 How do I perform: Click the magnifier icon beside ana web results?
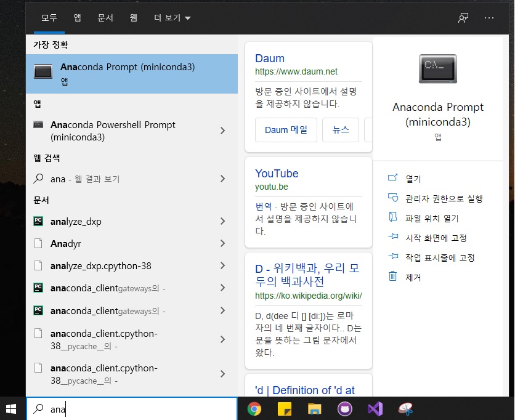coord(38,179)
